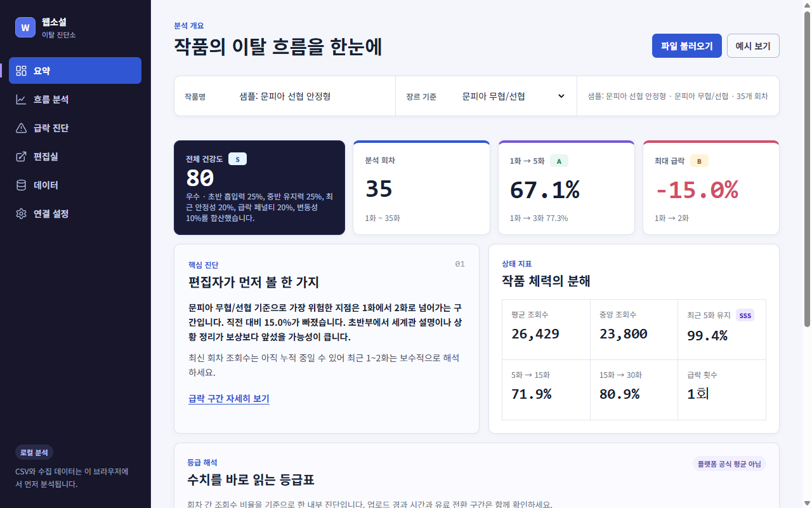The height and width of the screenshot is (508, 812).
Task: Select the 전체 건강도 score 80
Action: click(x=200, y=178)
